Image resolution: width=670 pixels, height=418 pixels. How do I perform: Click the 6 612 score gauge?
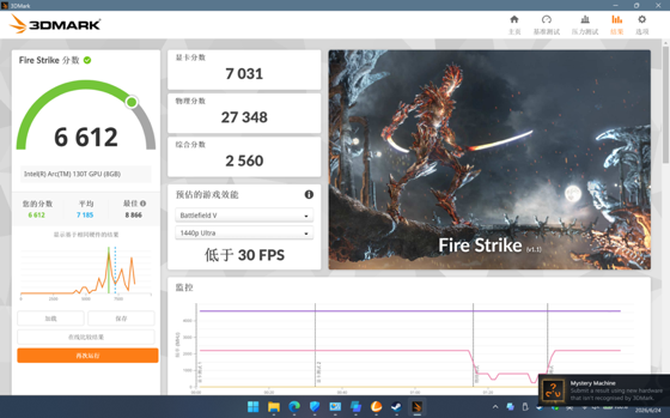(86, 115)
